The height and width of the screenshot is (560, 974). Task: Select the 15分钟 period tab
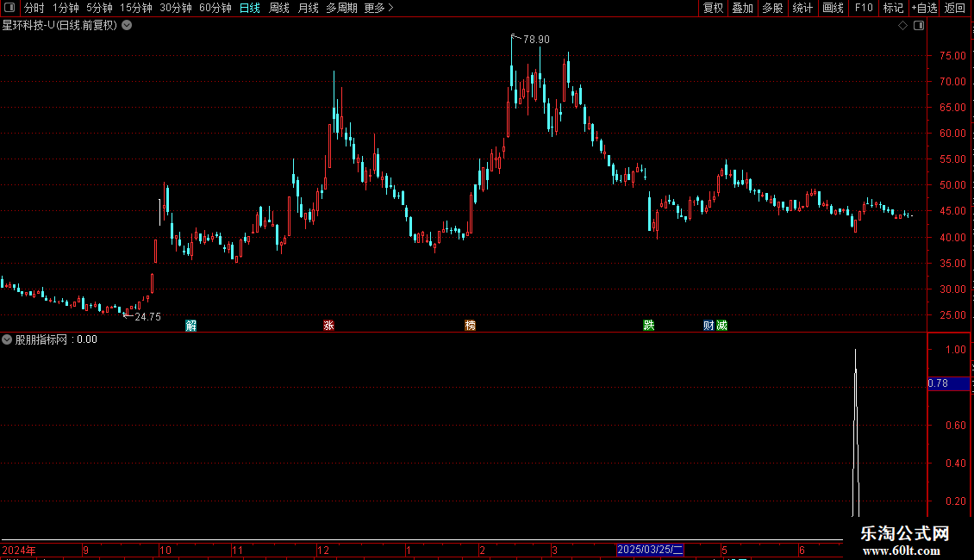pos(135,8)
